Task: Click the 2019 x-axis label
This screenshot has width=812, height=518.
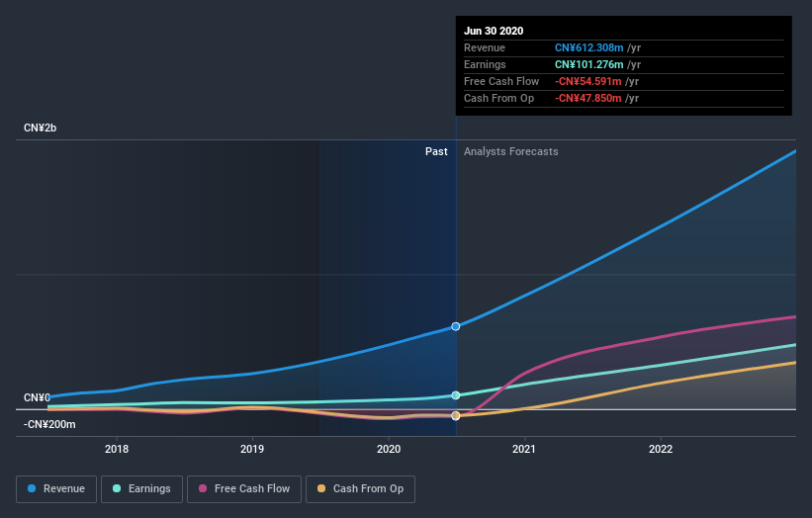Action: coord(252,449)
